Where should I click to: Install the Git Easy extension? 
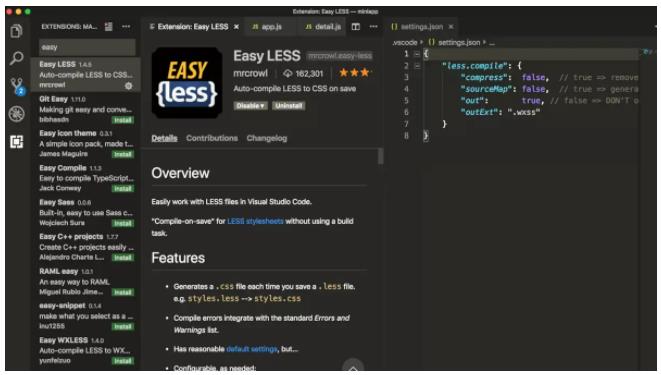[123, 120]
